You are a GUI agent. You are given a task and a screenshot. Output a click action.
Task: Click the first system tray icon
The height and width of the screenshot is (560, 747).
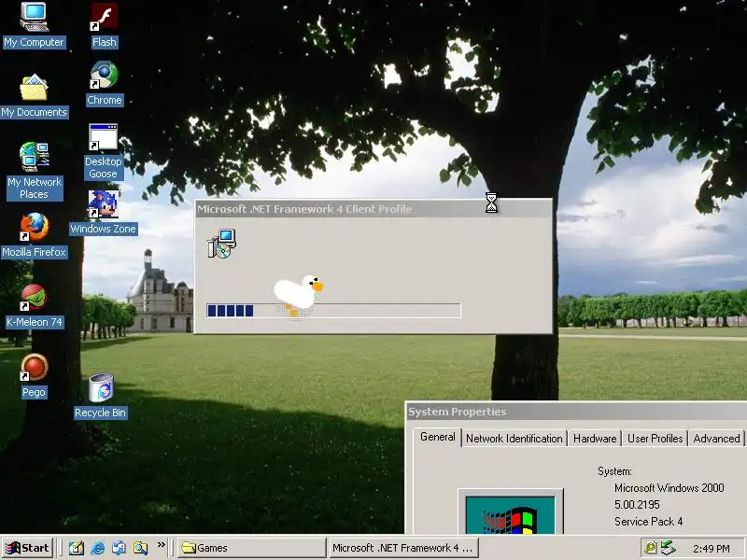click(x=650, y=549)
